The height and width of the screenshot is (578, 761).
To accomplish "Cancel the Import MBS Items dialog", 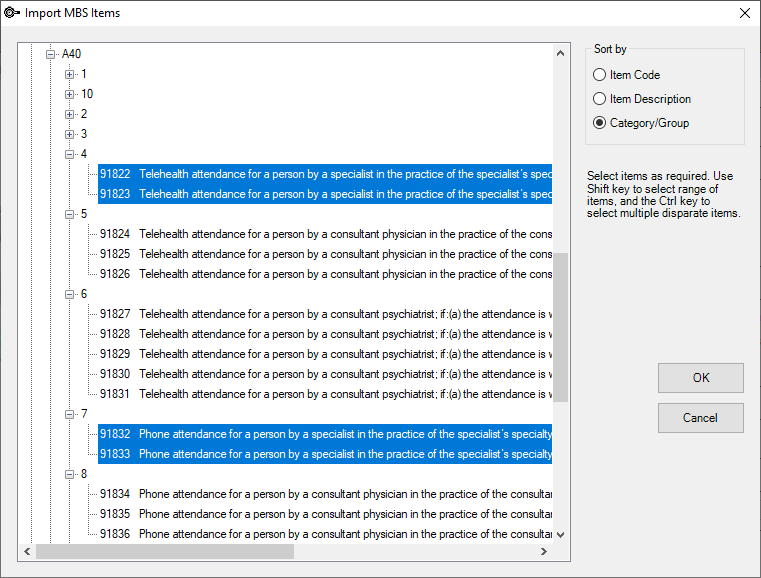I will (x=700, y=418).
